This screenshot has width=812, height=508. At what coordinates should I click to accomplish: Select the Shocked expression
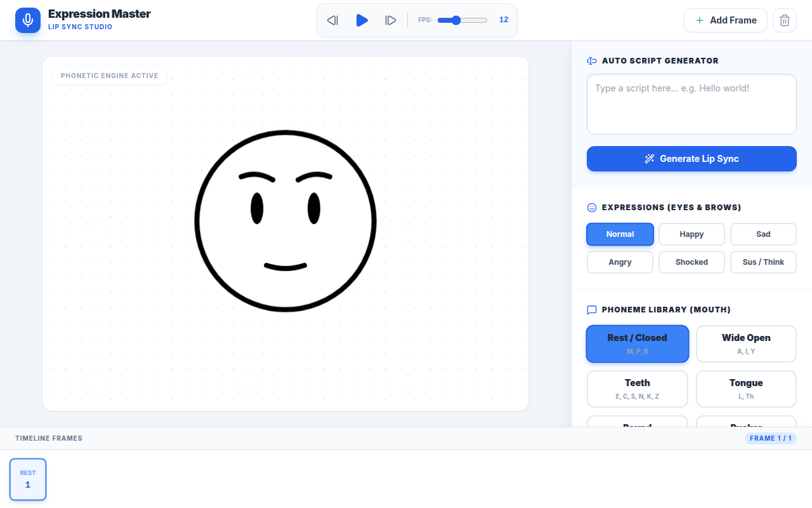pyautogui.click(x=691, y=262)
